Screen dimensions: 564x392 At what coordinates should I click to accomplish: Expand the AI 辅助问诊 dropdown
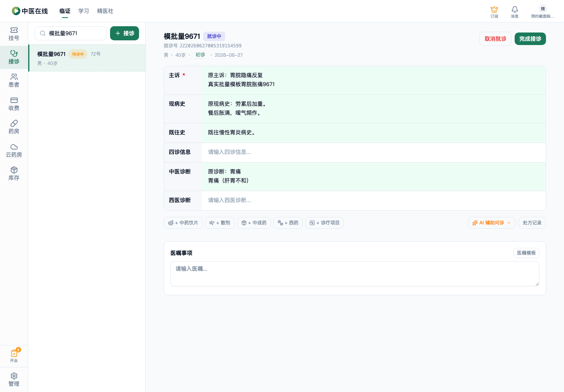[492, 223]
